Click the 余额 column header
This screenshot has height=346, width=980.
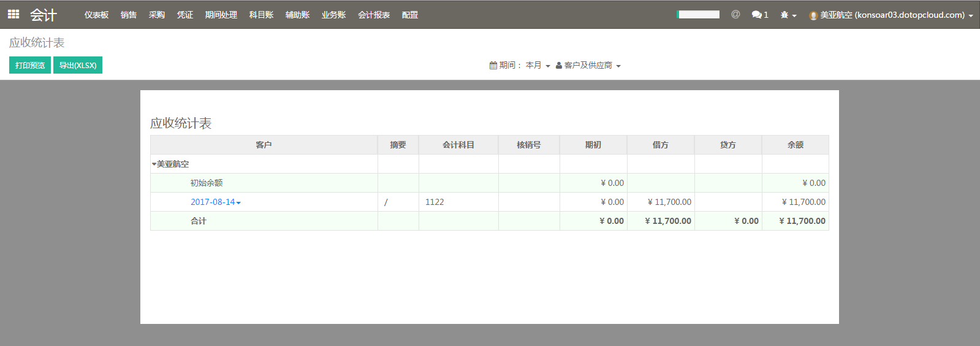[x=796, y=145]
